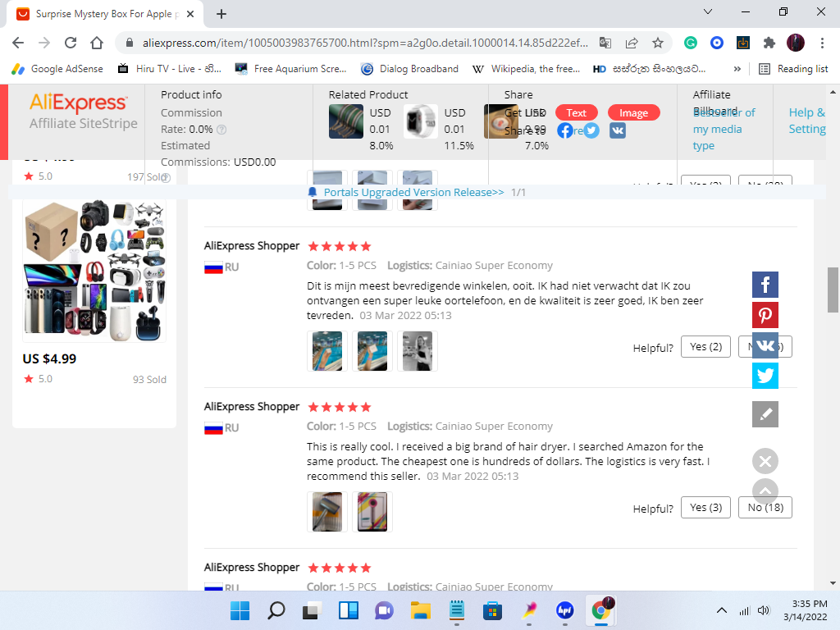Translate this page via address bar icon
This screenshot has height=630, width=840.
605,43
